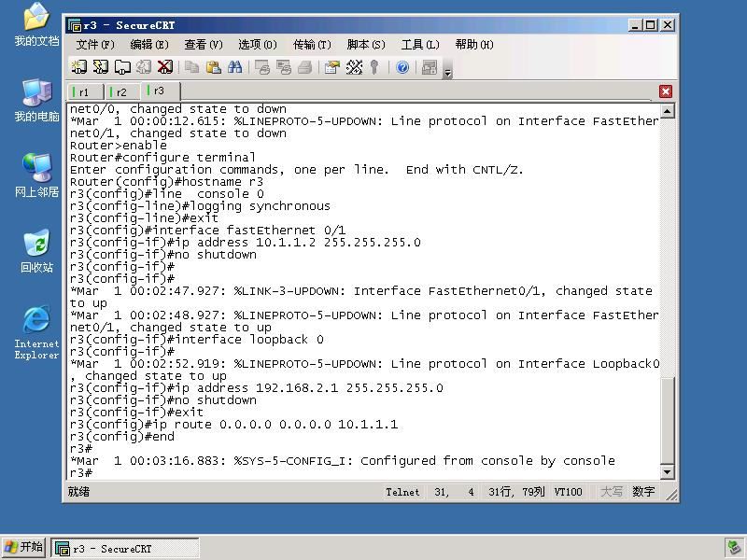Screen dimensions: 747x560
Task: Click Connect in Tab toolbar icon
Action: [x=122, y=67]
